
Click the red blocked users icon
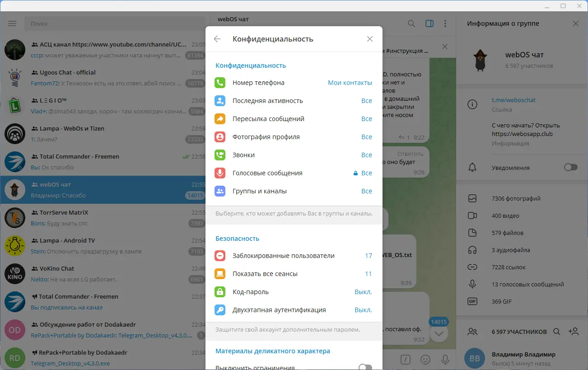(x=220, y=256)
